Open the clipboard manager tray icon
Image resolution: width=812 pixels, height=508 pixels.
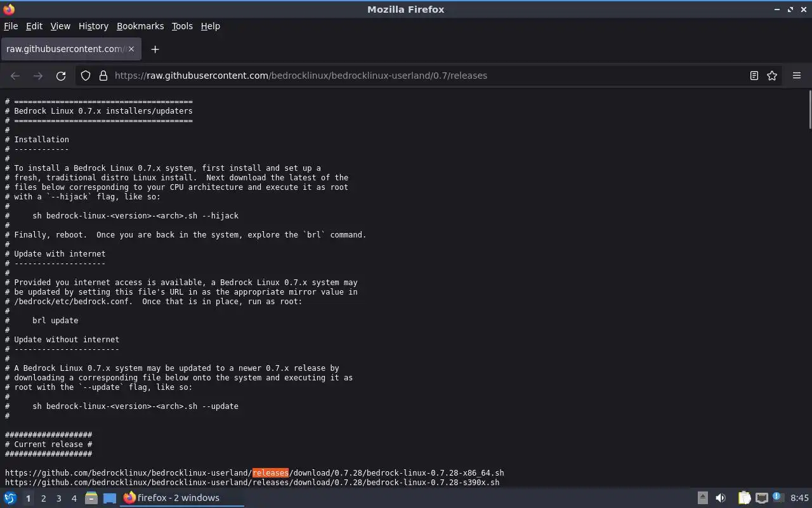(744, 498)
